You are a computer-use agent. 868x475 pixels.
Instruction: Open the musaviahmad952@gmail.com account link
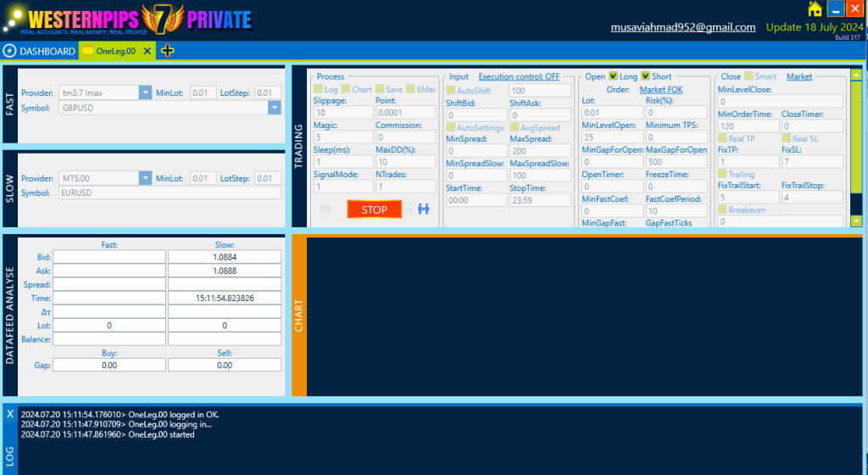(x=683, y=27)
